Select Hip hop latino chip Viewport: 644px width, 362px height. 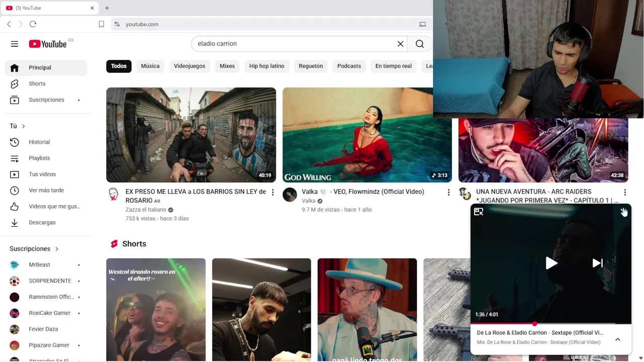click(267, 66)
